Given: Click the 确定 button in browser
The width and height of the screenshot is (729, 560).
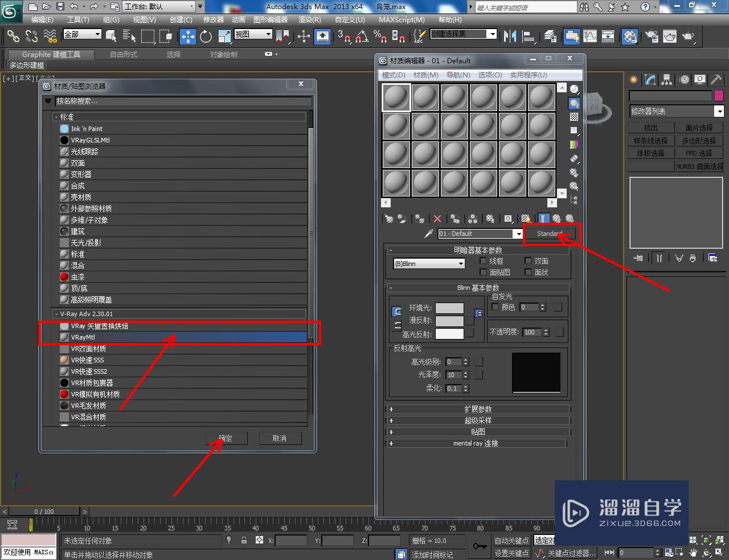Looking at the screenshot, I should tap(226, 438).
